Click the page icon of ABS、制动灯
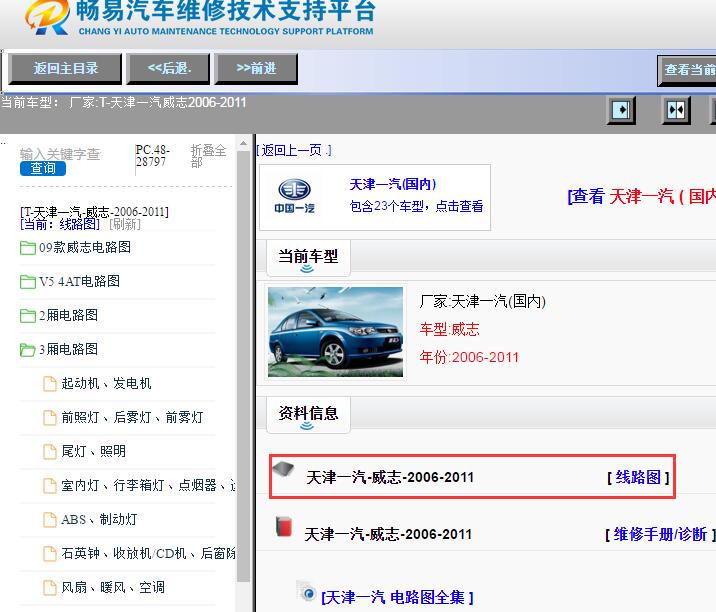 point(50,520)
